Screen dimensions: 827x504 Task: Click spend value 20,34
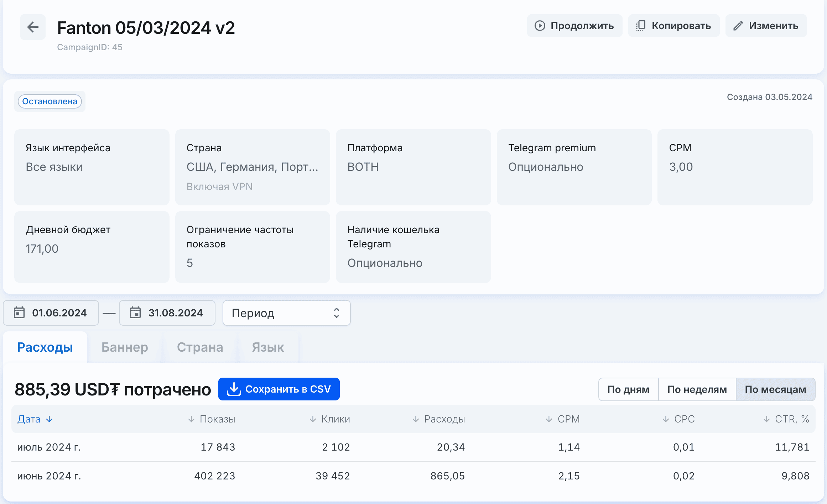click(x=451, y=447)
